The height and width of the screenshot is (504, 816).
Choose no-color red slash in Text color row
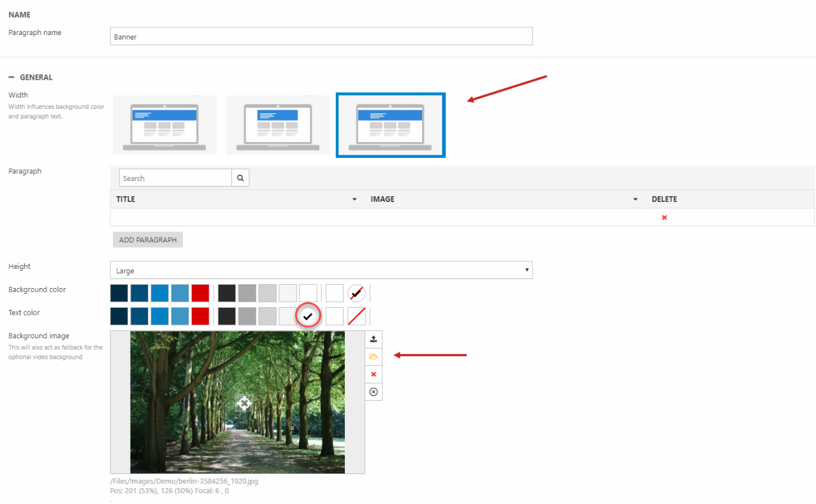pyautogui.click(x=356, y=316)
